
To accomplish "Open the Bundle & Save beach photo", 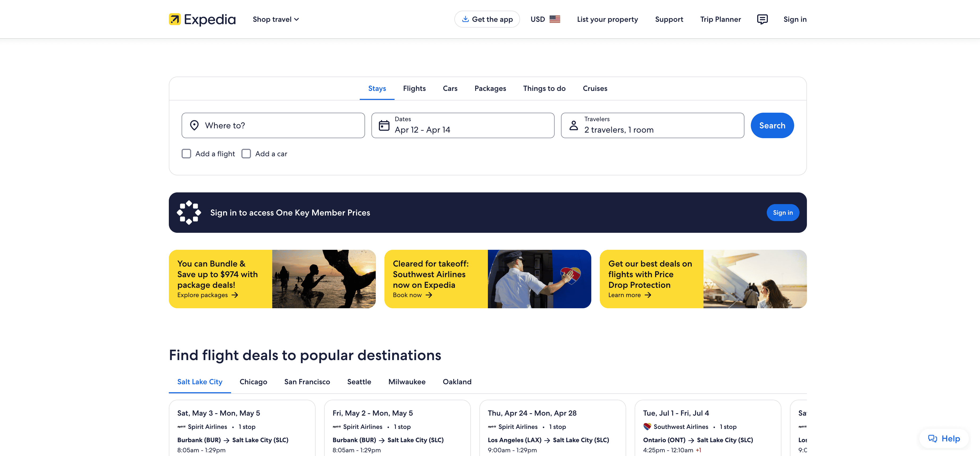I will tap(324, 279).
